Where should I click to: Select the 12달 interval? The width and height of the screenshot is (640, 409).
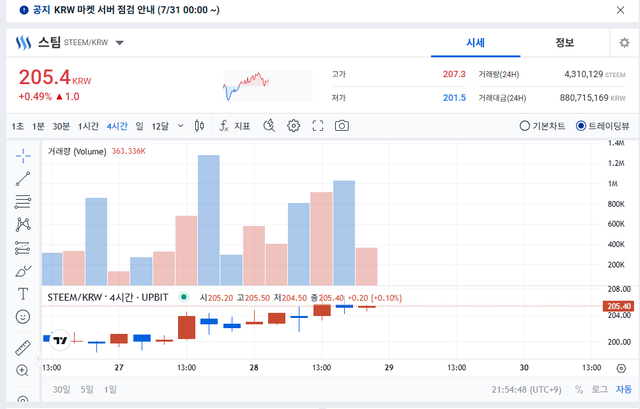tap(160, 126)
